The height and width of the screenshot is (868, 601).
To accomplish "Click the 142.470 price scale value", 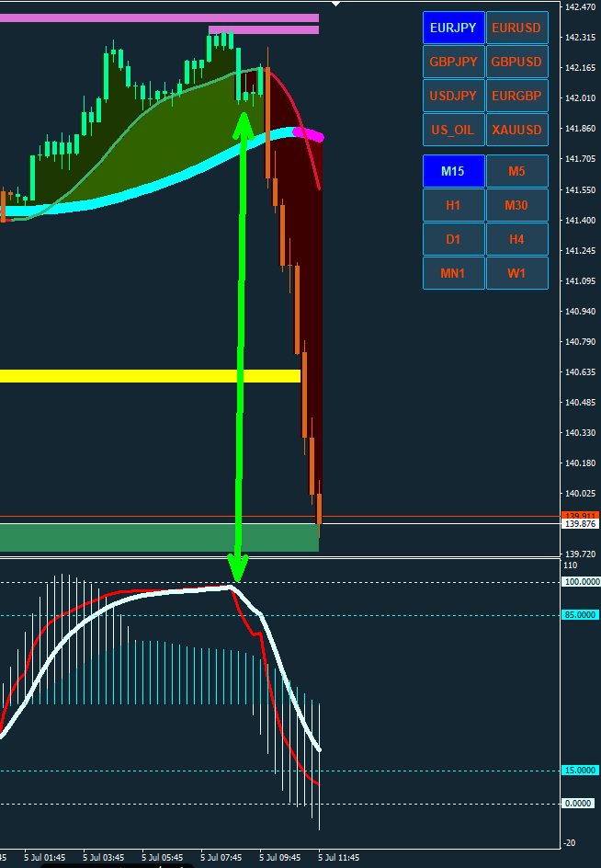I will [x=581, y=7].
